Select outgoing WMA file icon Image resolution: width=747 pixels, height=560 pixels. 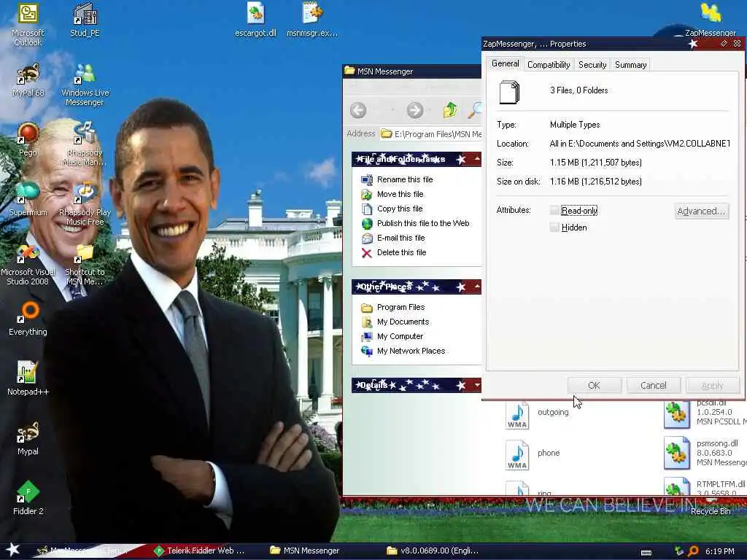tap(517, 415)
